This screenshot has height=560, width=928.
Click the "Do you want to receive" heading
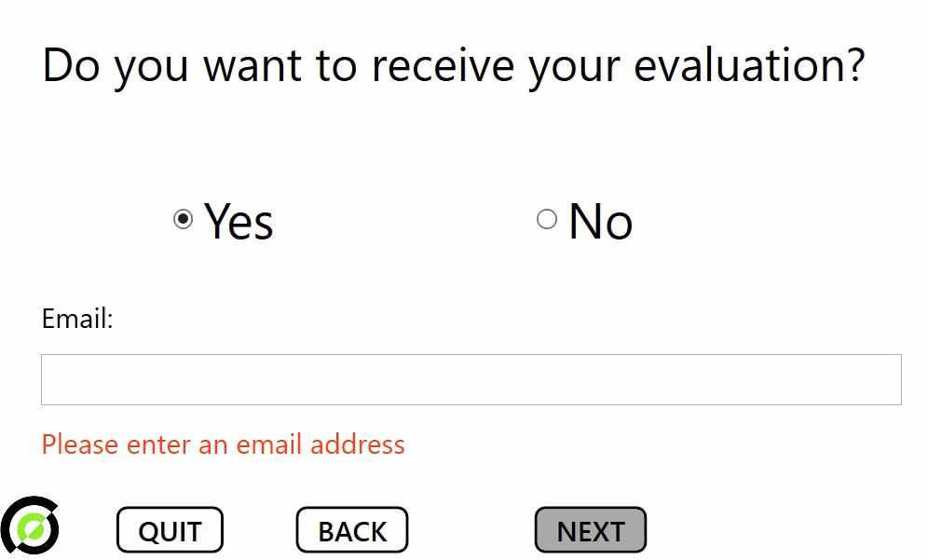tap(279, 66)
